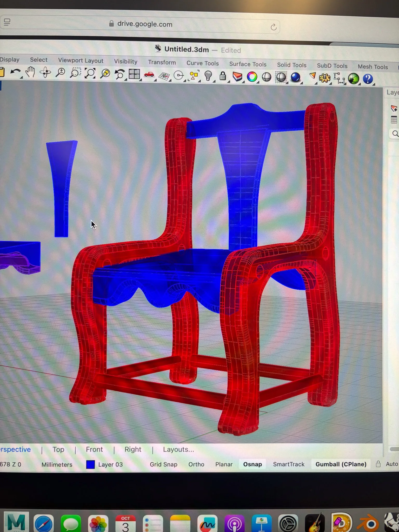Viewport: 399px width, 532px height.
Task: Disable Osnap in status bar
Action: point(252,464)
